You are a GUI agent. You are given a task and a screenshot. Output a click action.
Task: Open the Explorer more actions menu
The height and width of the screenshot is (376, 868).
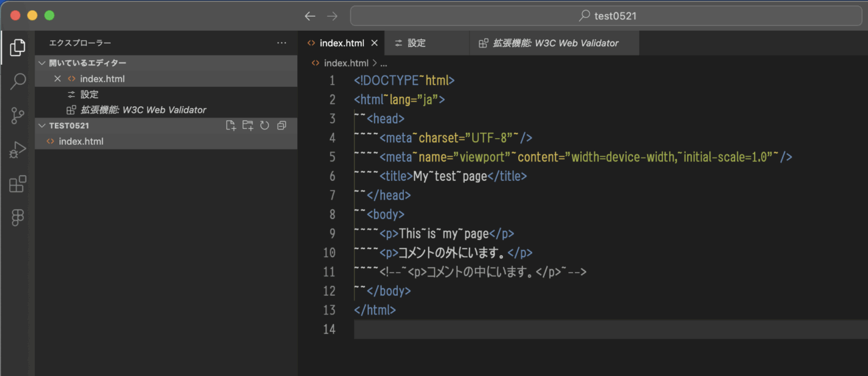tap(281, 43)
